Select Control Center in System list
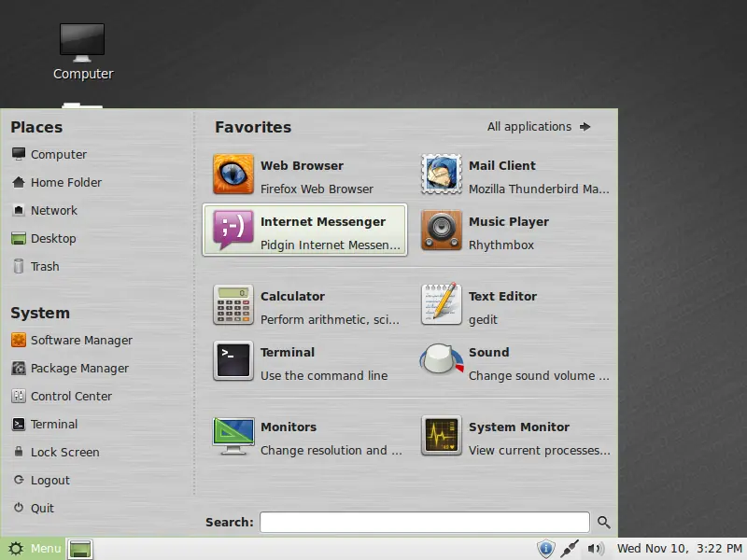 (71, 397)
